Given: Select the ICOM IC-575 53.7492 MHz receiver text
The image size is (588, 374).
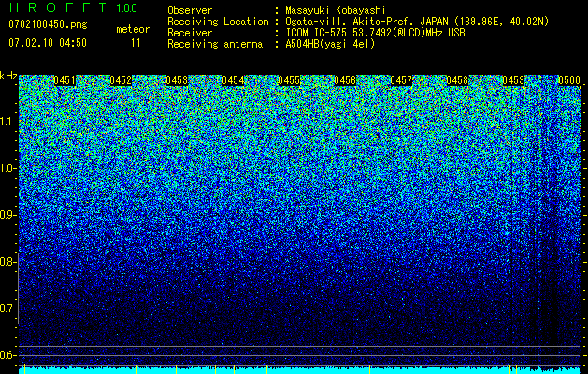Looking at the screenshot, I should point(375,33).
